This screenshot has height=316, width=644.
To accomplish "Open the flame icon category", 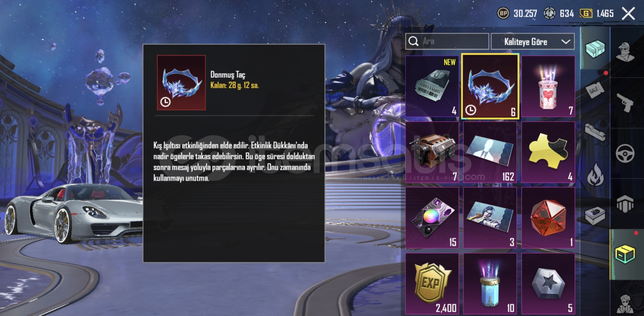I will pyautogui.click(x=595, y=174).
